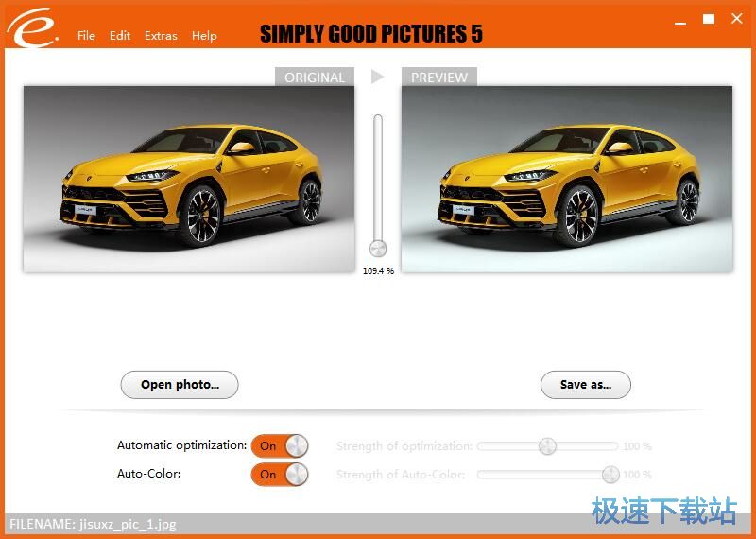Click the arrow between ORIGINAL and PREVIEW

(377, 77)
